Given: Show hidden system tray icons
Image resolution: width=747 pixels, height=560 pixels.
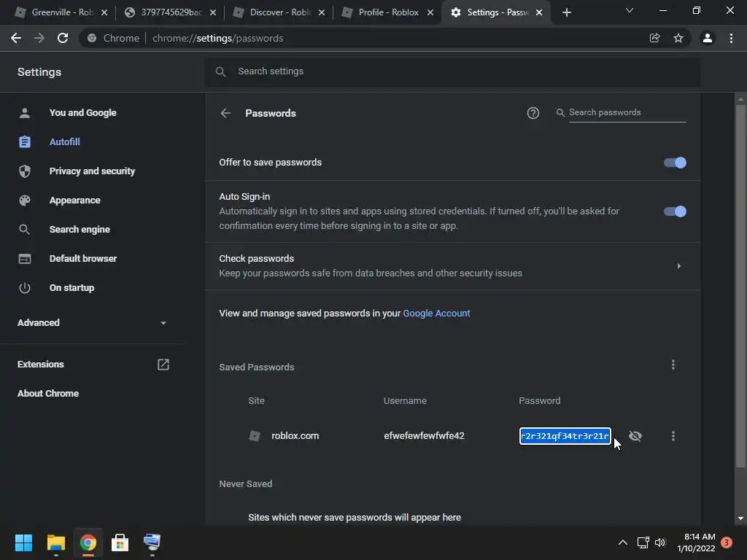Looking at the screenshot, I should (623, 542).
